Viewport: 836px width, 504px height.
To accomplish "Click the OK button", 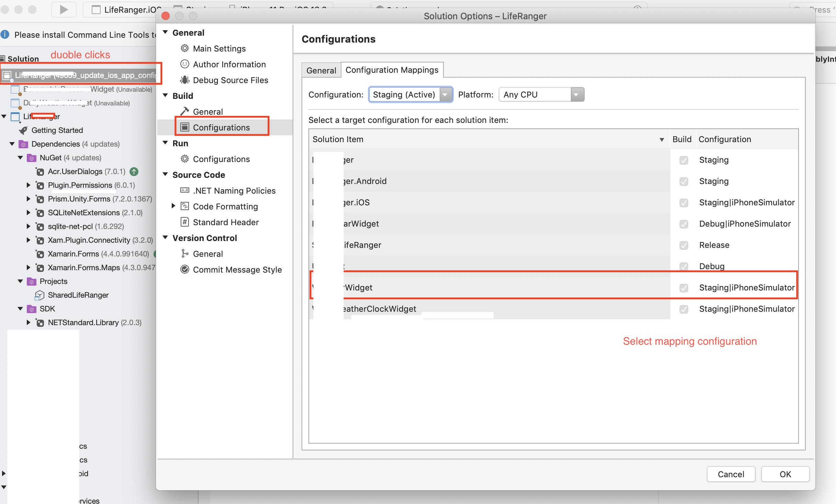I will (x=785, y=474).
